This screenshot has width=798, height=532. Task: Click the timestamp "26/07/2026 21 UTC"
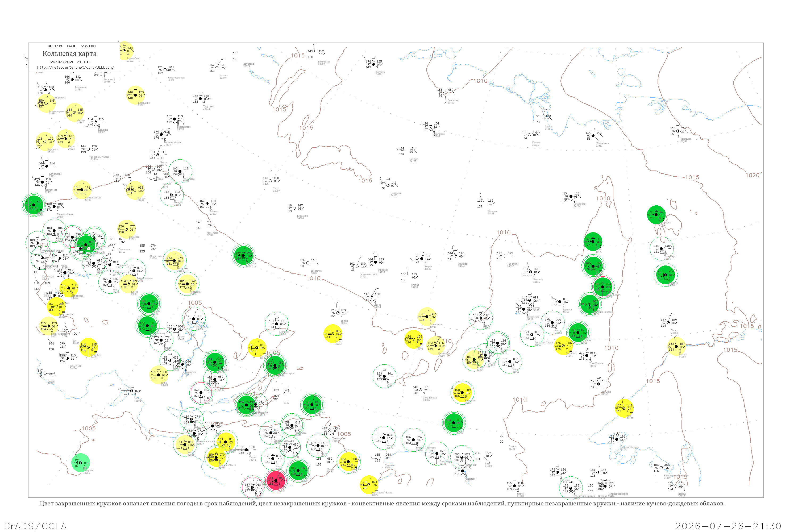[x=70, y=62]
